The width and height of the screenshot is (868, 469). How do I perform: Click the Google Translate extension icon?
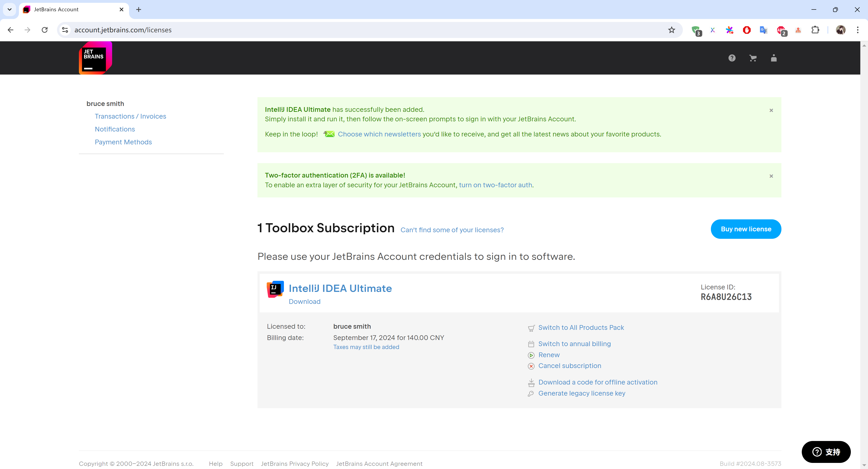(x=763, y=30)
